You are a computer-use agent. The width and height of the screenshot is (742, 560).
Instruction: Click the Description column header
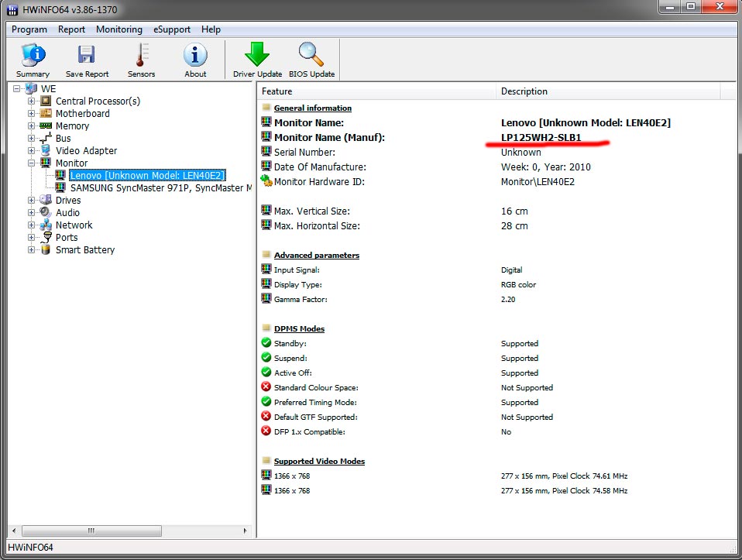pos(608,91)
